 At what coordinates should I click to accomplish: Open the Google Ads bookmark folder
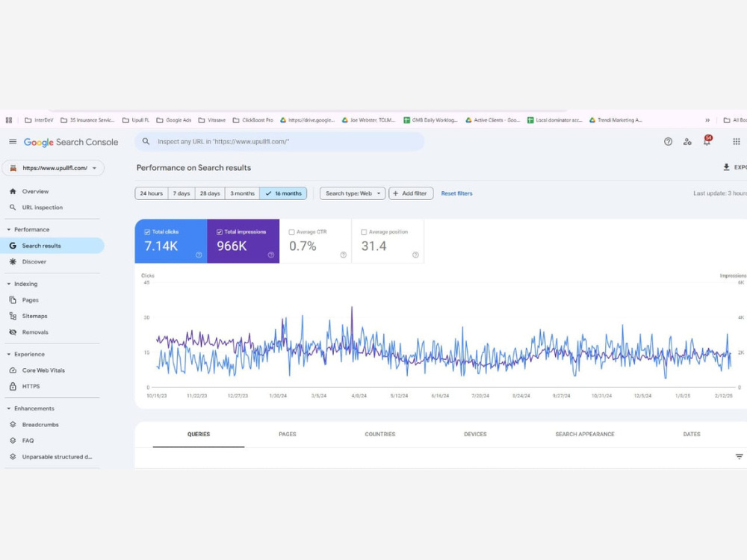174,120
